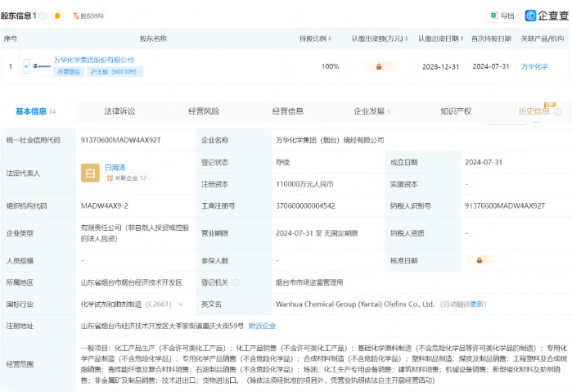This screenshot has height=392, width=572.
Task: Open the 股权结构 equity structure button
Action: pyautogui.click(x=88, y=16)
